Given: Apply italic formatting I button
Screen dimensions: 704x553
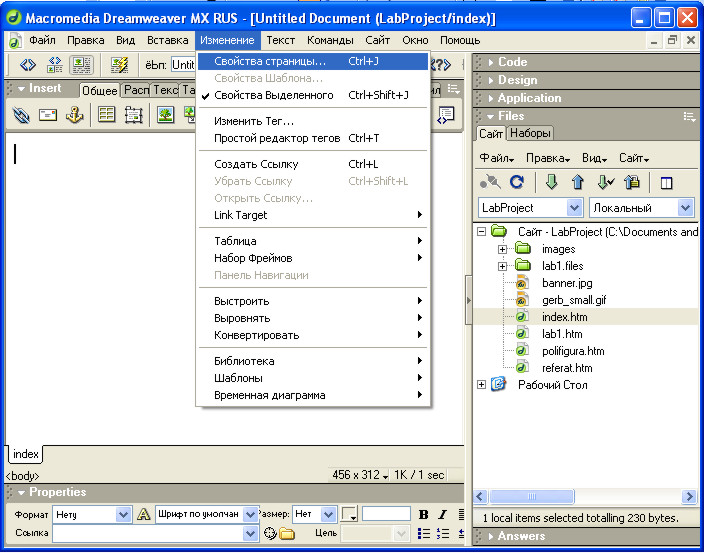Looking at the screenshot, I should coord(443,514).
